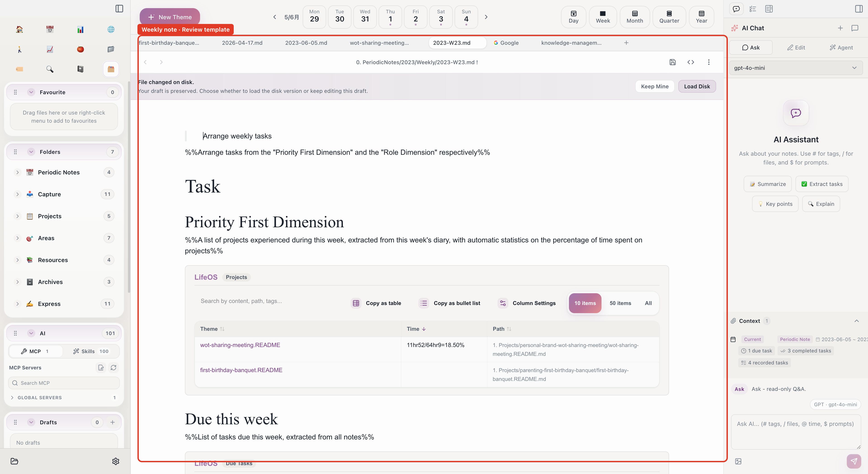Click the red trend line chart icon
Image resolution: width=868 pixels, height=474 pixels.
point(50,49)
